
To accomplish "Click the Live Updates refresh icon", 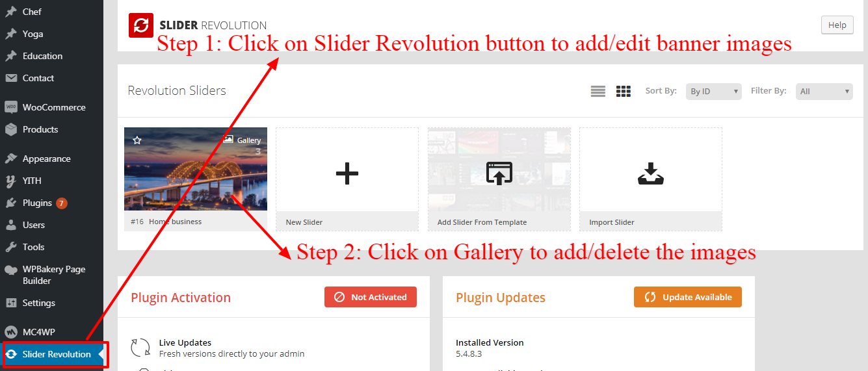I will pos(140,348).
